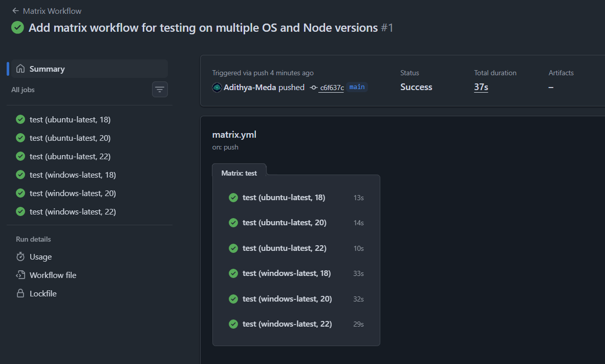Click matrix check icon for windows-latest, 18
605x364 pixels.
(233, 273)
